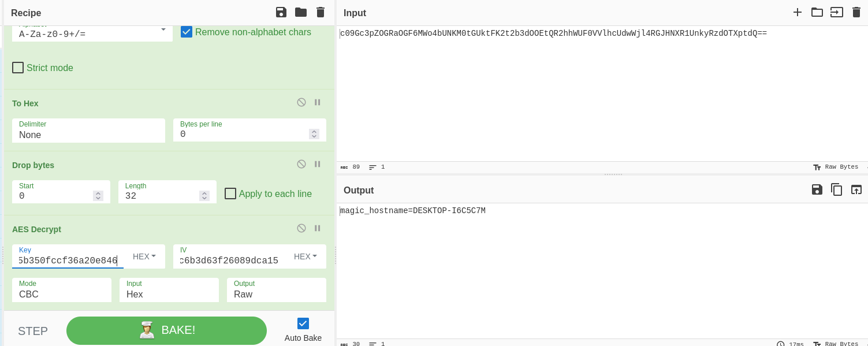Open the IV format HEX dropdown
Image resolution: width=868 pixels, height=346 pixels.
tap(306, 256)
